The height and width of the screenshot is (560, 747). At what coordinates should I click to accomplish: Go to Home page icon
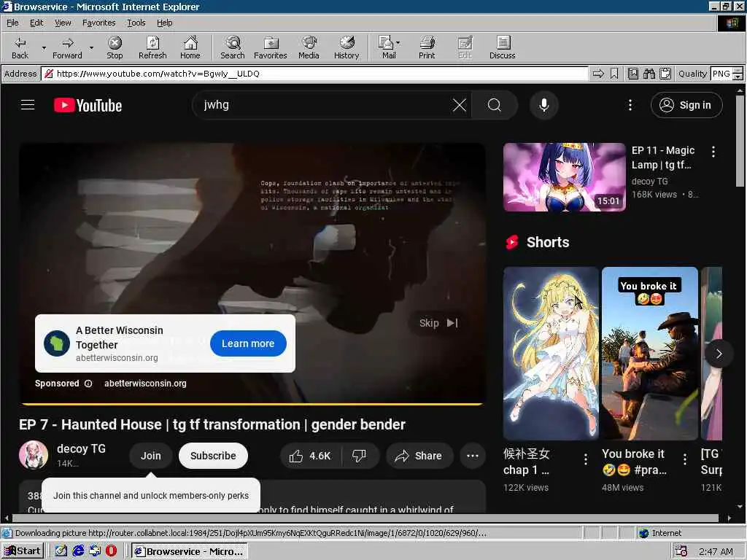click(190, 47)
